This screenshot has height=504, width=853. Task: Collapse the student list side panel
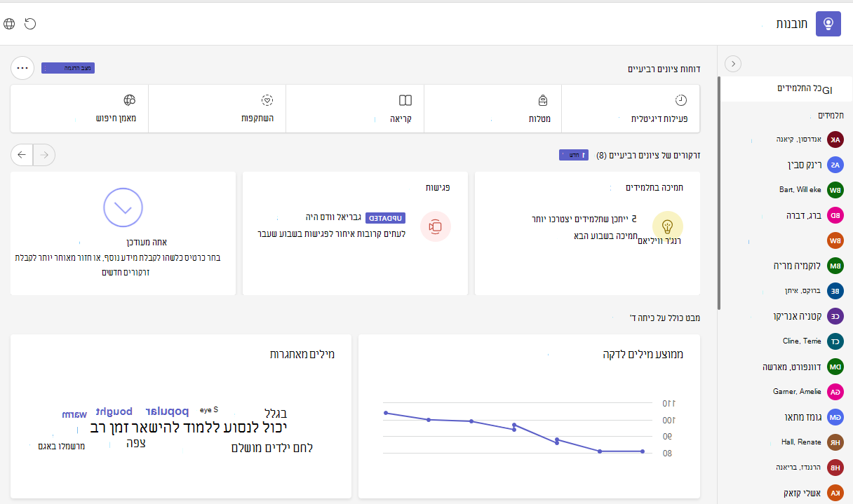(732, 64)
